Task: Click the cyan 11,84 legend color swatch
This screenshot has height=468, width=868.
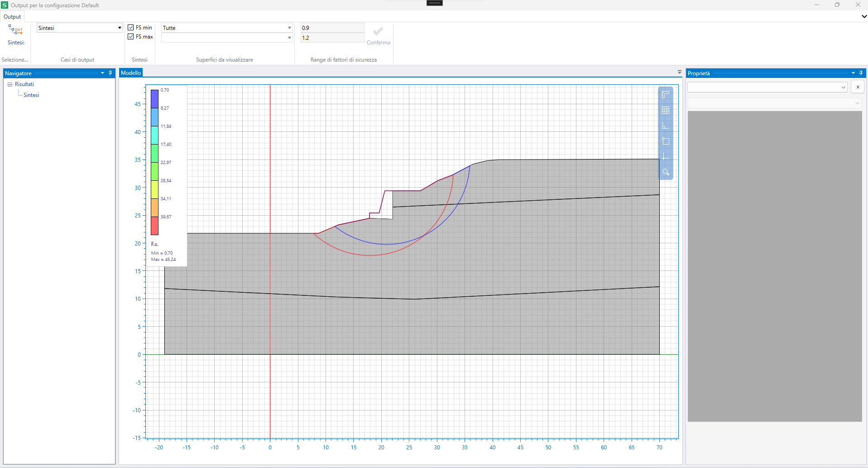Action: tap(154, 135)
